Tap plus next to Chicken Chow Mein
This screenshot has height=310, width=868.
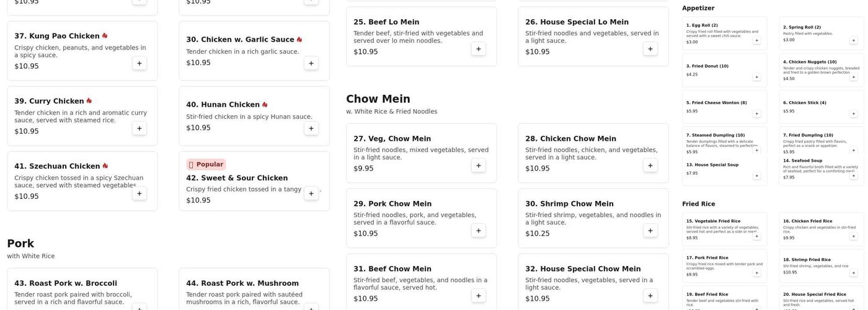[650, 166]
